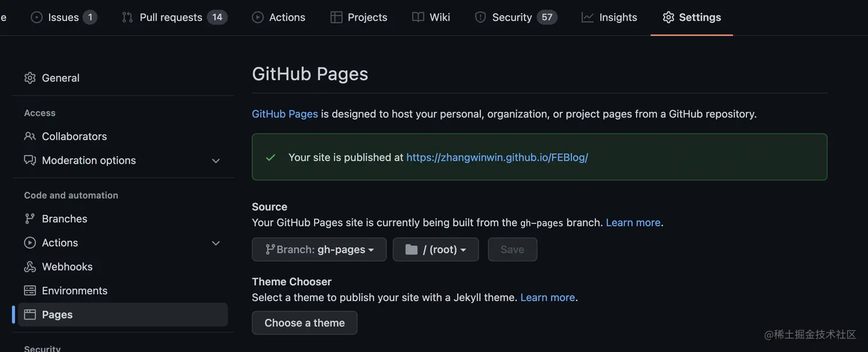
Task: Open Moderation options in sidebar
Action: click(123, 161)
